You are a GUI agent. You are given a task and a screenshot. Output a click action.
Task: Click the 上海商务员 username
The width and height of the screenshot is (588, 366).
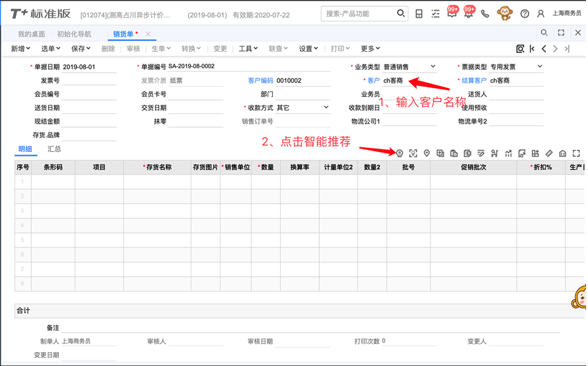(x=567, y=13)
